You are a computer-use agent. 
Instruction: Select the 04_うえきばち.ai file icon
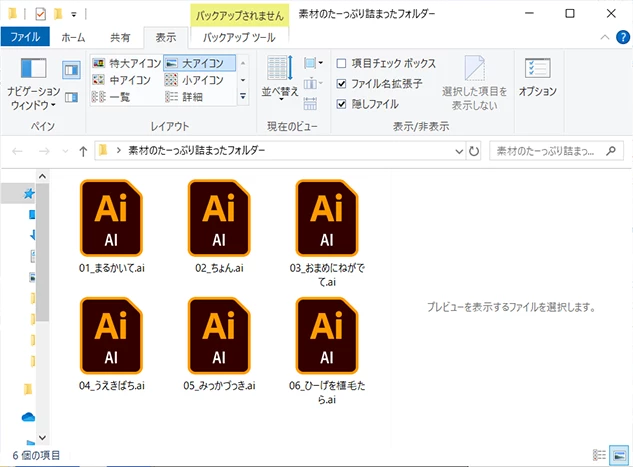[111, 335]
